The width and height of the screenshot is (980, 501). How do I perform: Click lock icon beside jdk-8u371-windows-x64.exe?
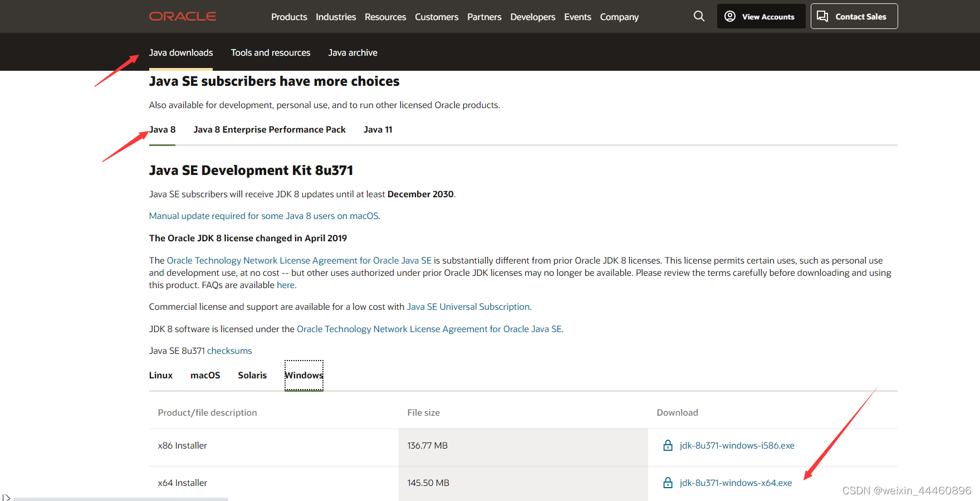coord(668,483)
